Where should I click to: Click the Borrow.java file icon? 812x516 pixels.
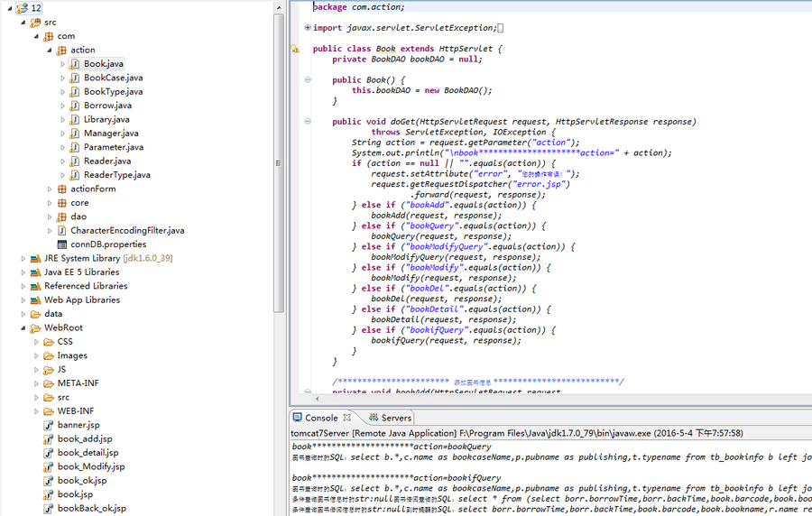(x=75, y=106)
